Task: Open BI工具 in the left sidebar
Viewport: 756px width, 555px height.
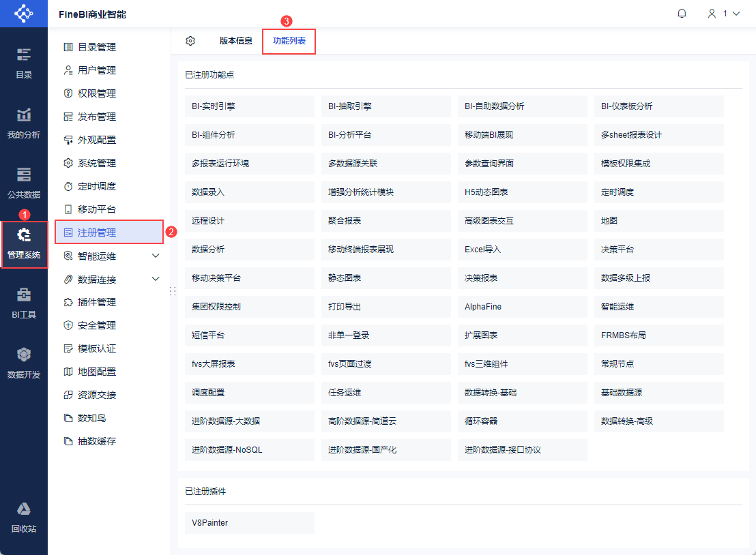Action: pos(24,303)
